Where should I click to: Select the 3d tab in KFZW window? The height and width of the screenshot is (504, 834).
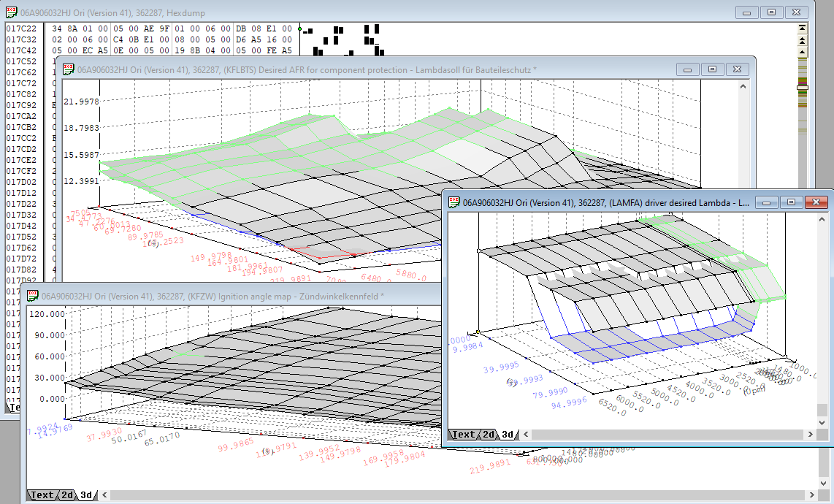click(x=86, y=495)
